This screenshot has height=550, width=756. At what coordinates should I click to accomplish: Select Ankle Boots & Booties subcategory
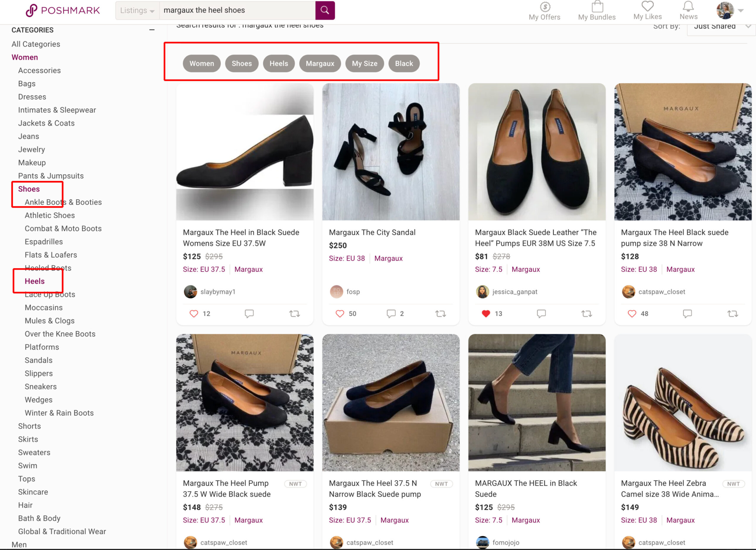click(x=63, y=202)
